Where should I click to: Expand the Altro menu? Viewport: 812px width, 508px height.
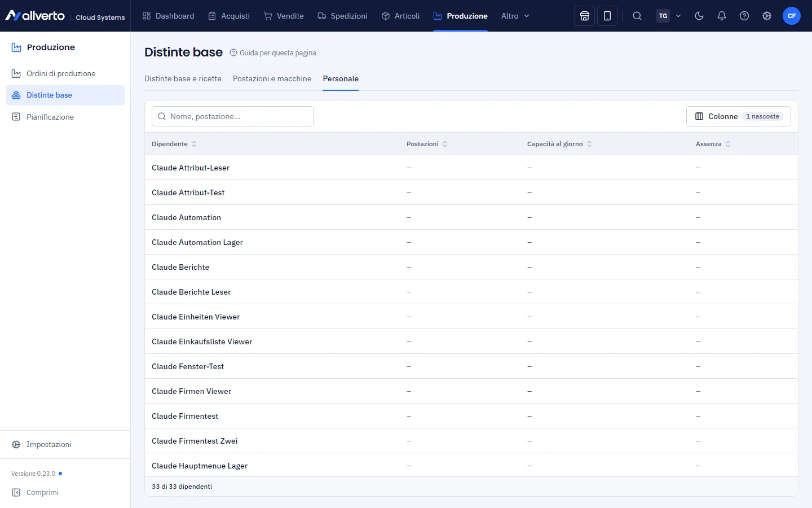coord(515,16)
